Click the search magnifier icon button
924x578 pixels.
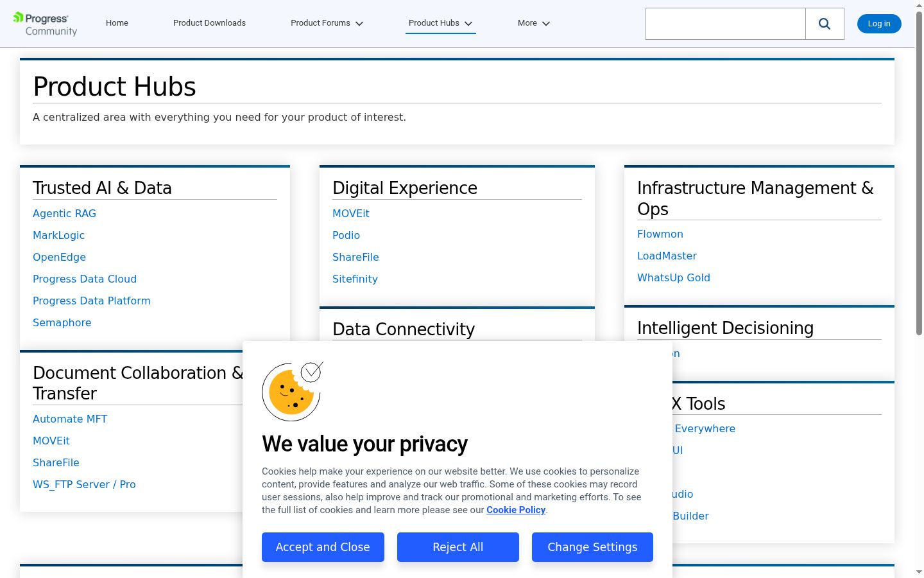(x=825, y=24)
